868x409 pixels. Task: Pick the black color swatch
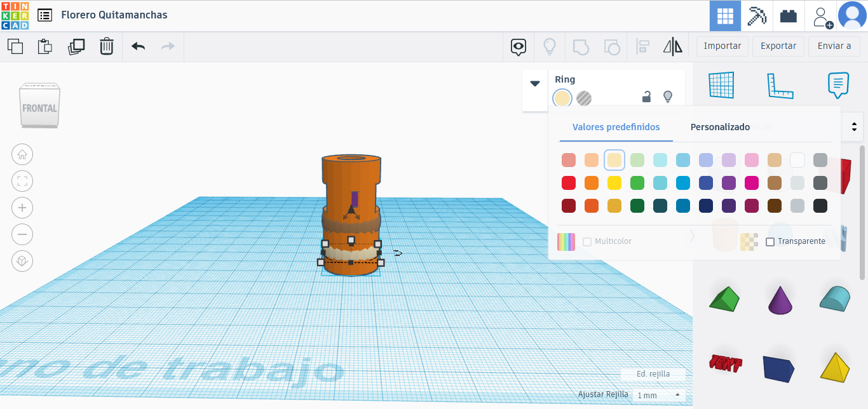pos(820,206)
